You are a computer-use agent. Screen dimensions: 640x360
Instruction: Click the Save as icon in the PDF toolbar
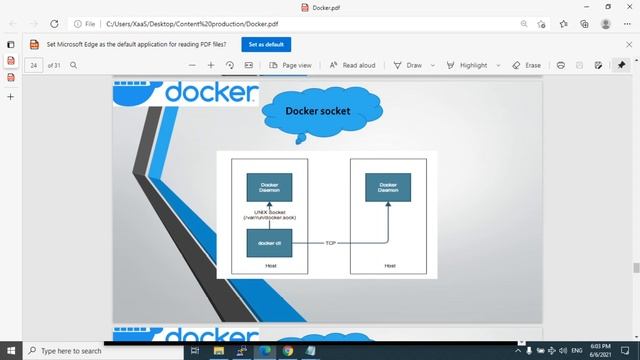click(598, 65)
